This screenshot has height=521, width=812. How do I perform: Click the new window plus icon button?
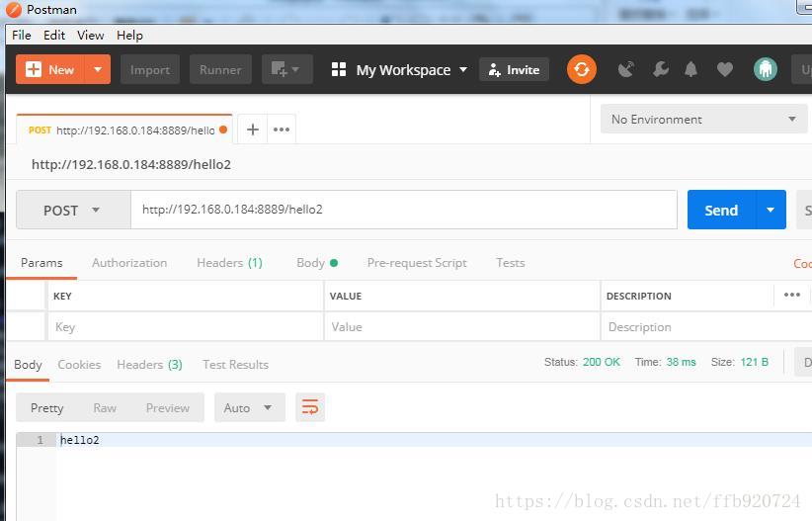286,69
